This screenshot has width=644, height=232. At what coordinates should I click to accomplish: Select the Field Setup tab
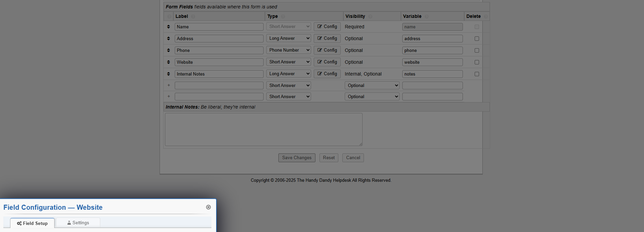click(32, 223)
